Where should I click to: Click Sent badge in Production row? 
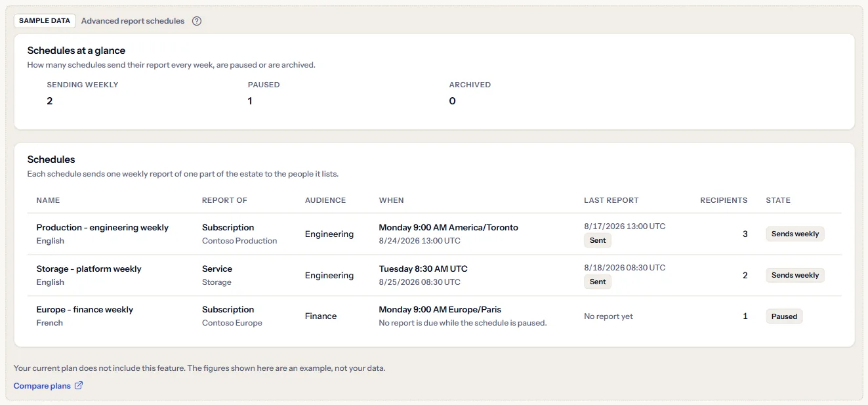pos(598,241)
